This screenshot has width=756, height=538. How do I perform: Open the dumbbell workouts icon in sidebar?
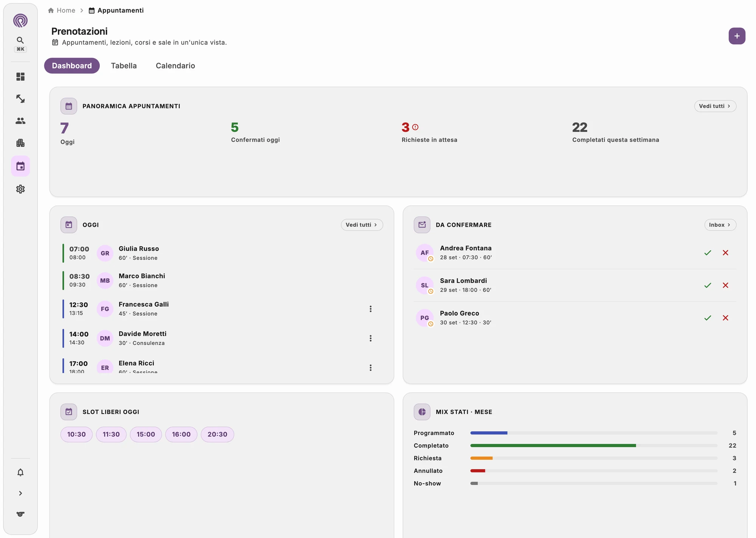pyautogui.click(x=20, y=99)
